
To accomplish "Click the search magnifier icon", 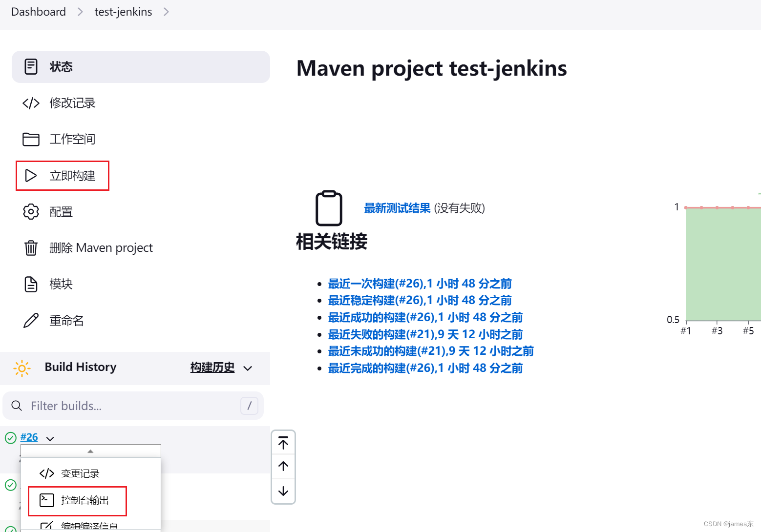I will [17, 406].
